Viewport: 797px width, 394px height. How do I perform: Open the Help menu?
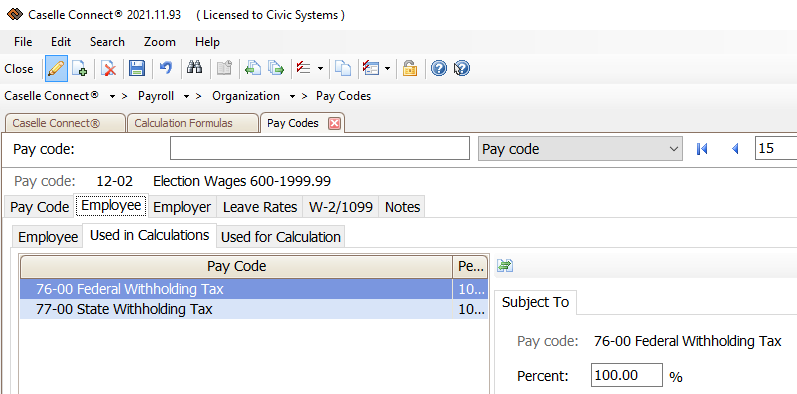[207, 42]
